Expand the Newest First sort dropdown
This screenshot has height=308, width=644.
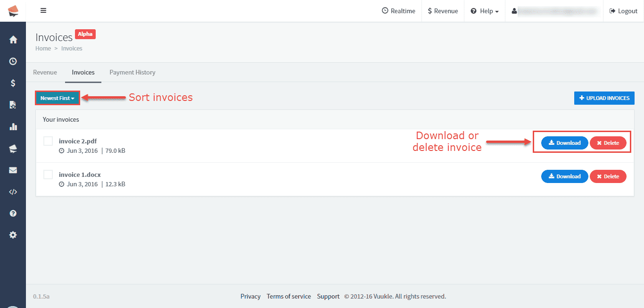(58, 98)
